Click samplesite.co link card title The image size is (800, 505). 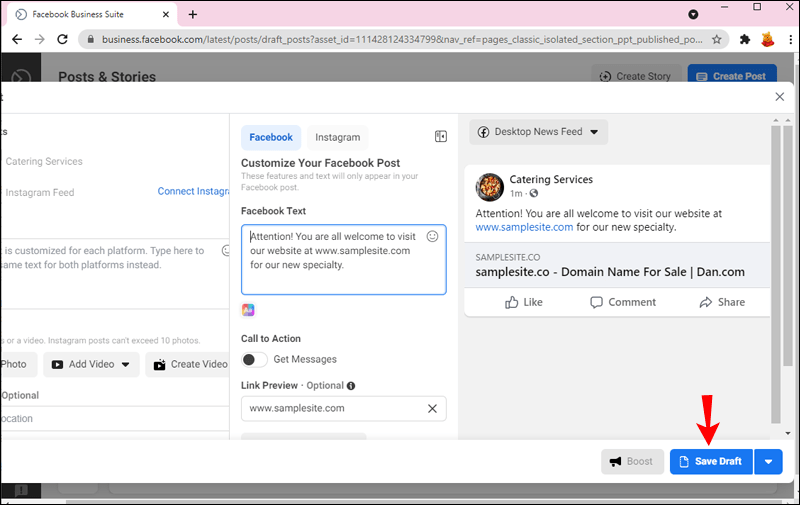coord(610,272)
